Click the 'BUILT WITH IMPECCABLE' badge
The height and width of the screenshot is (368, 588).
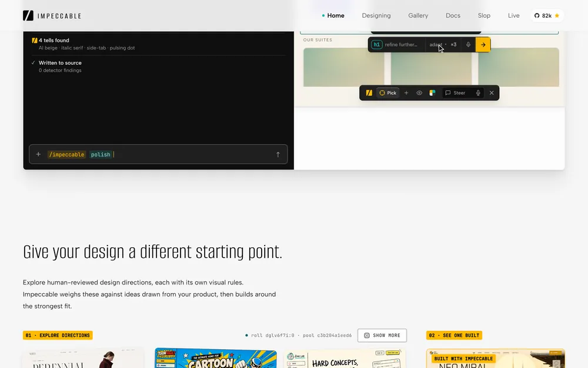tap(463, 359)
